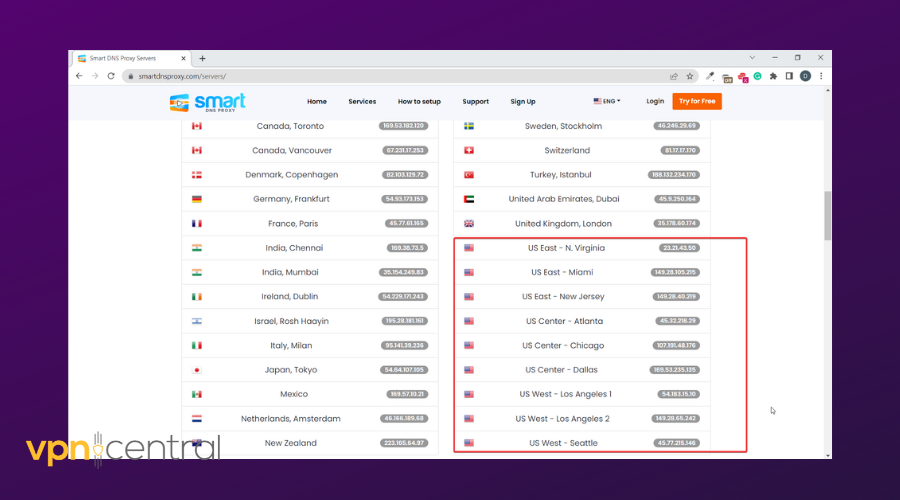Click the browser back arrow
The width and height of the screenshot is (900, 500).
(79, 76)
